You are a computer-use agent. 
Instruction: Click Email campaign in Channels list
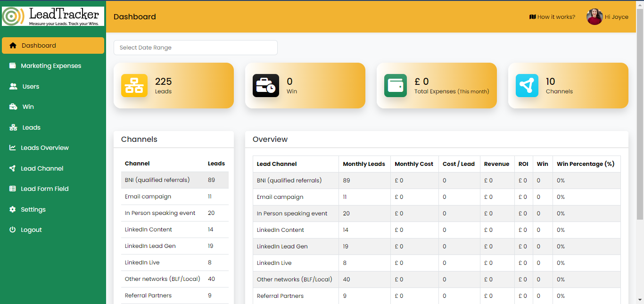148,197
